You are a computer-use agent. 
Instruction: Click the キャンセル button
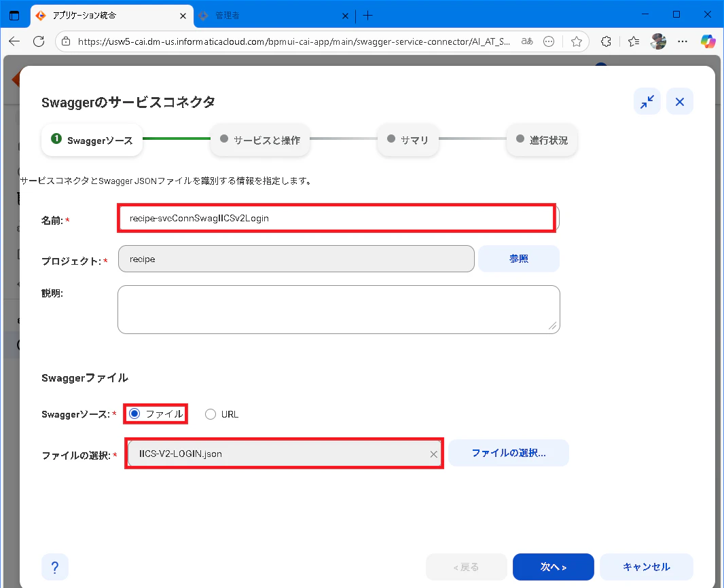coord(647,567)
